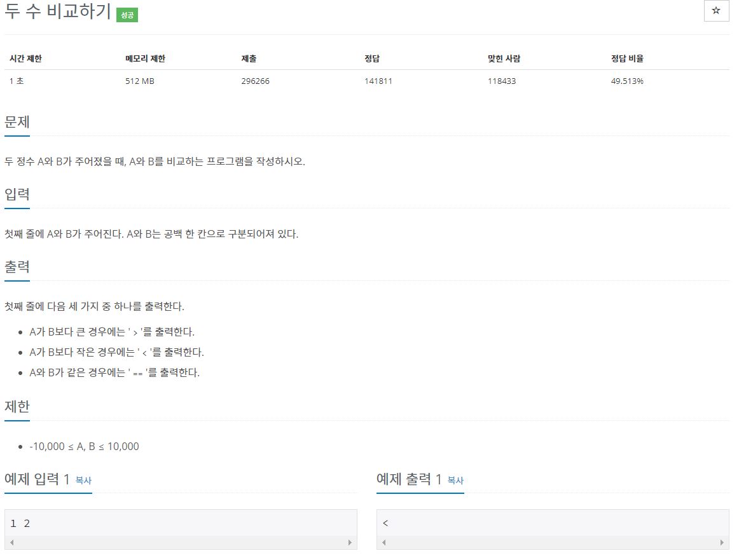Click the 출력 section heading

click(17, 266)
